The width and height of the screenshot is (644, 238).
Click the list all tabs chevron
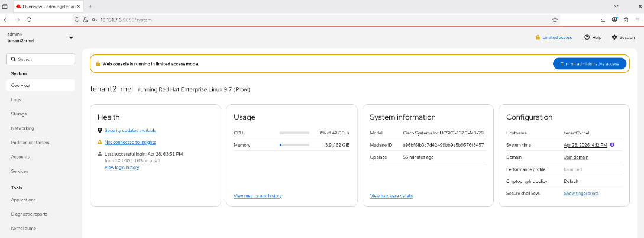pyautogui.click(x=616, y=6)
